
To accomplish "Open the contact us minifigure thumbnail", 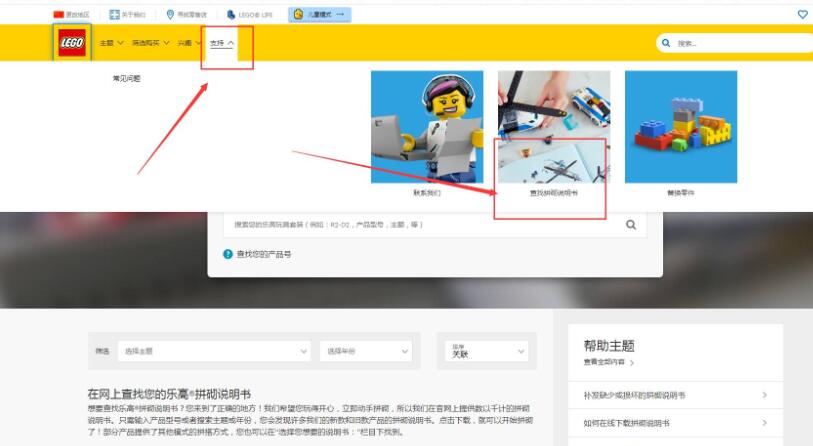I will pyautogui.click(x=427, y=127).
